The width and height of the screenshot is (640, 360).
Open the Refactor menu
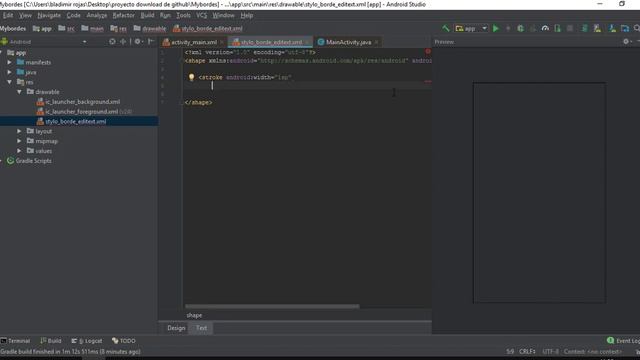[124, 15]
